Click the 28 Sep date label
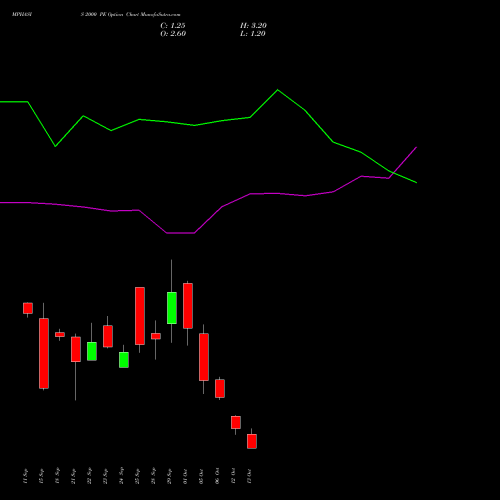 [x=153, y=476]
